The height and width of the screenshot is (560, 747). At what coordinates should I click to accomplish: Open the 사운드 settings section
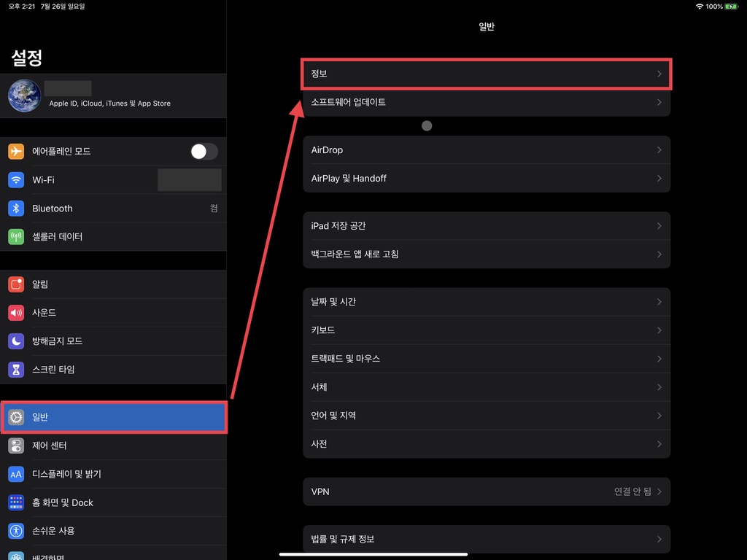[113, 313]
